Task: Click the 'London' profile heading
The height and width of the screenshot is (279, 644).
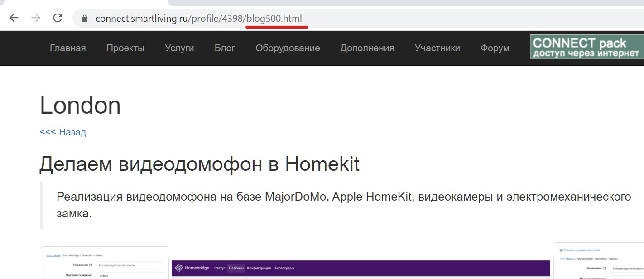Action: 80,106
